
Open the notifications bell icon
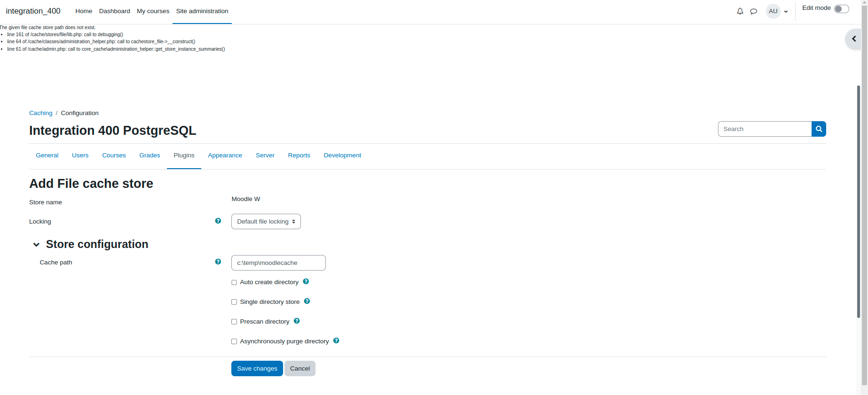pos(740,11)
